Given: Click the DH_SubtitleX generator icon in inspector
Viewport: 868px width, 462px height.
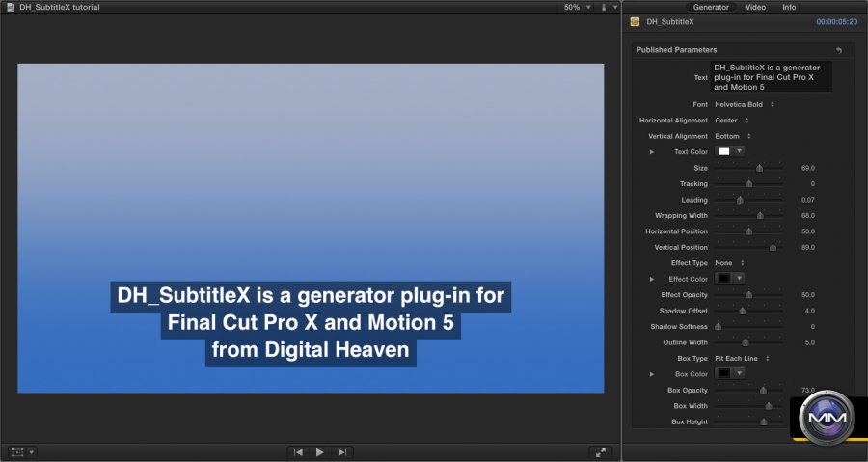Looking at the screenshot, I should pos(635,21).
